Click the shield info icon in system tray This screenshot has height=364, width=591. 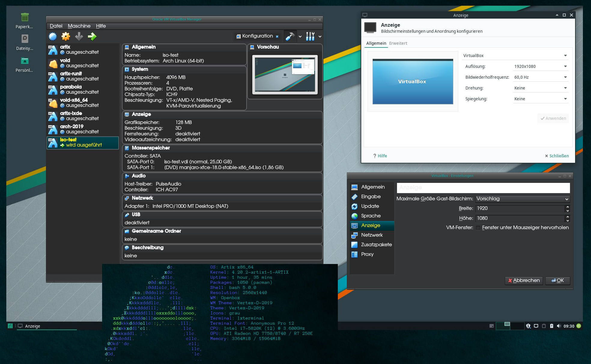click(528, 326)
